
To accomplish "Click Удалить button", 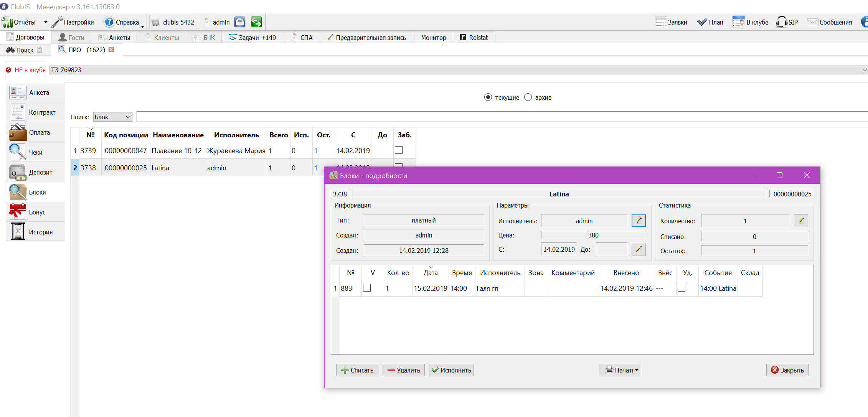I will pyautogui.click(x=404, y=370).
